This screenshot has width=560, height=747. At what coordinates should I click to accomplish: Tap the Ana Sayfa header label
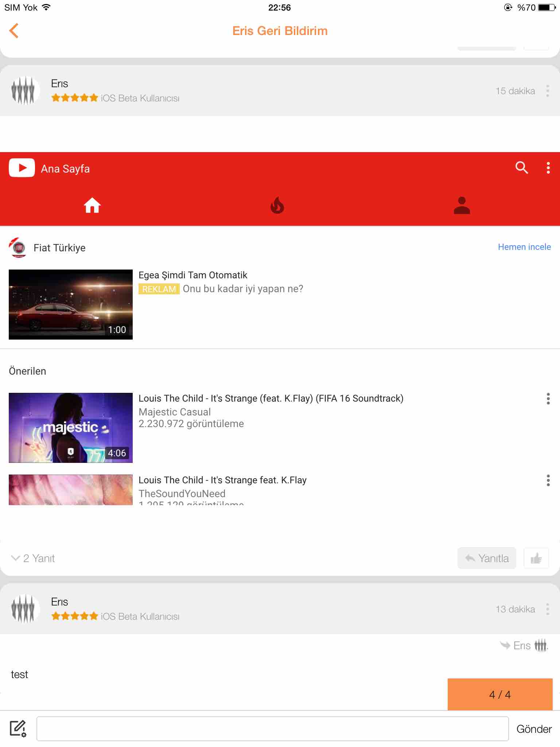tap(65, 169)
